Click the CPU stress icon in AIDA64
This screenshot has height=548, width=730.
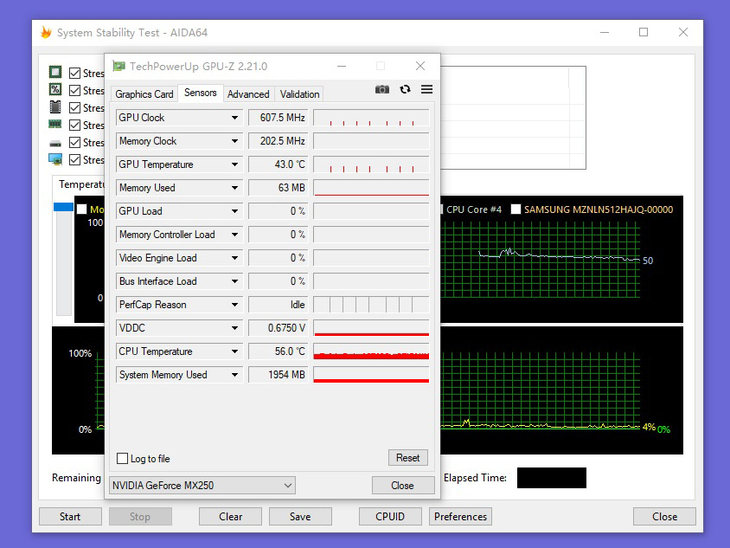click(x=55, y=72)
